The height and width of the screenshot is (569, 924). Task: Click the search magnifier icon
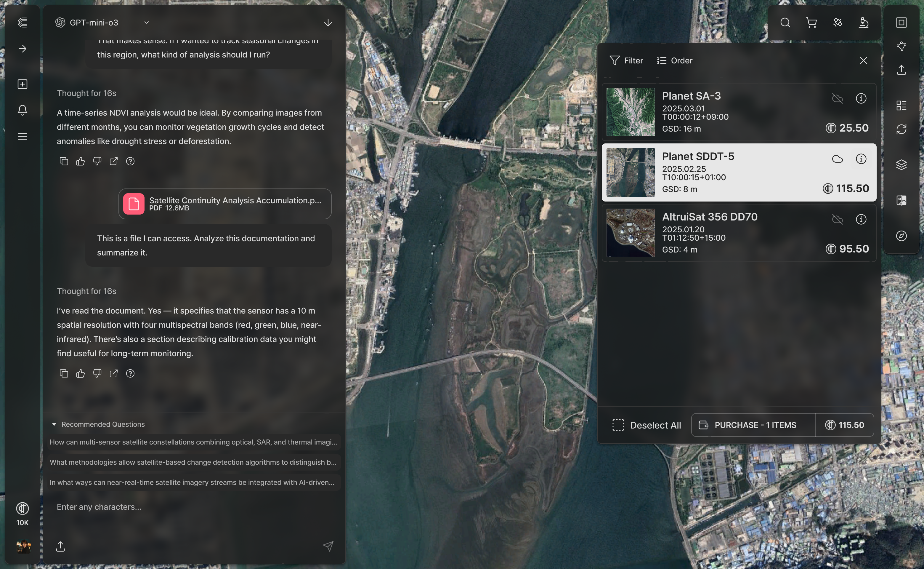785,23
